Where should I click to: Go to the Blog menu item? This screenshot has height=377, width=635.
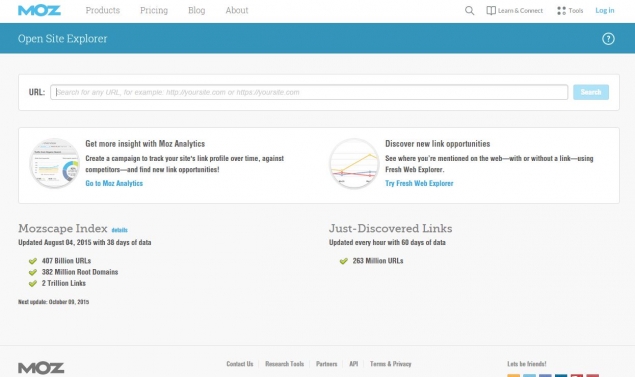(196, 11)
